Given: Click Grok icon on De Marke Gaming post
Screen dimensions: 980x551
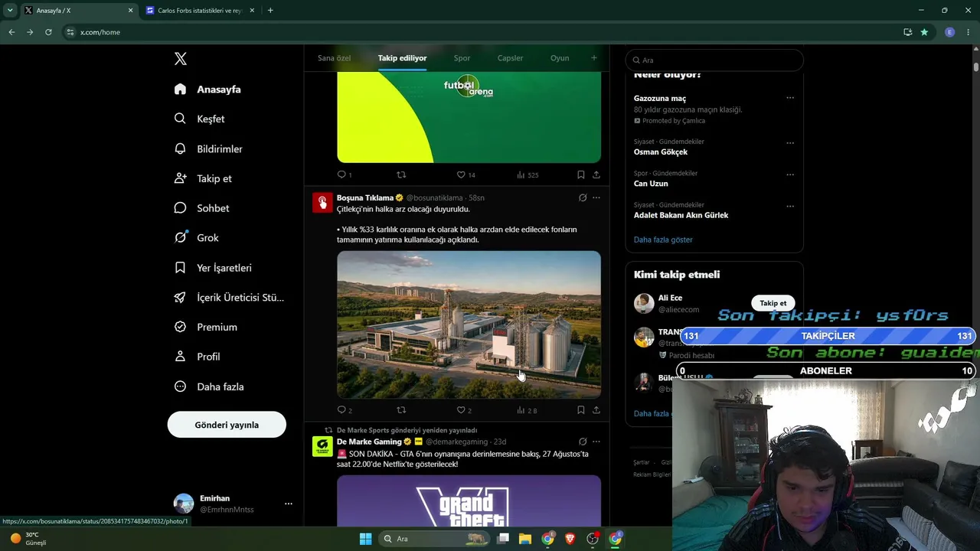Looking at the screenshot, I should click(583, 442).
